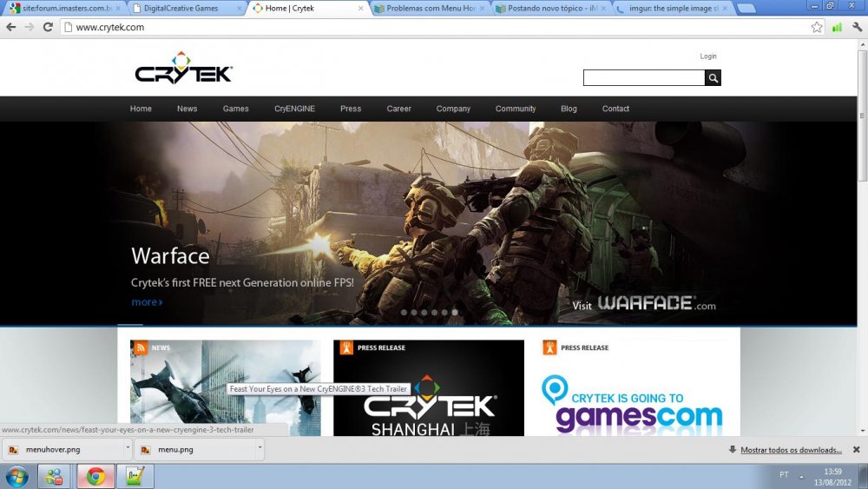Viewport: 868px width, 489px height.
Task: Bookmark this page with the star icon
Action: 817,27
